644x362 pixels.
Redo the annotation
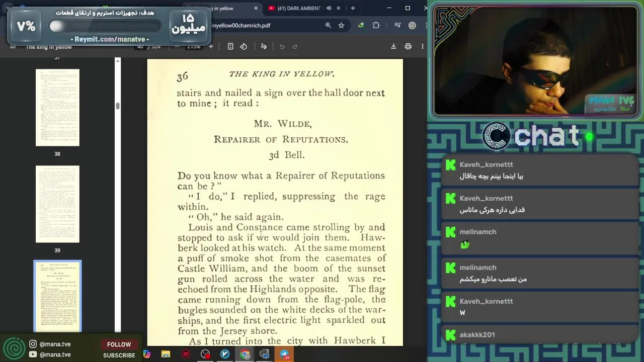click(295, 46)
